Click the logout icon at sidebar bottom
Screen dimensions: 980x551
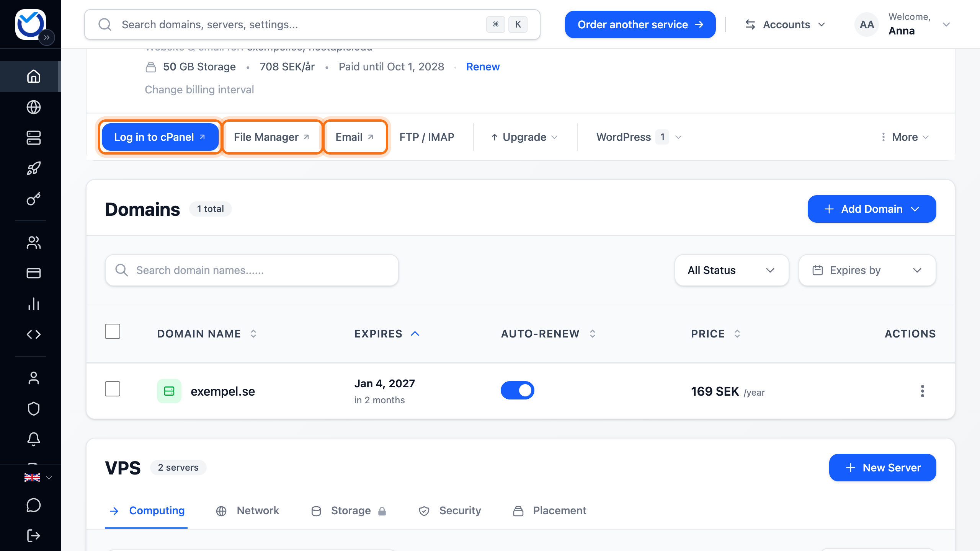34,536
